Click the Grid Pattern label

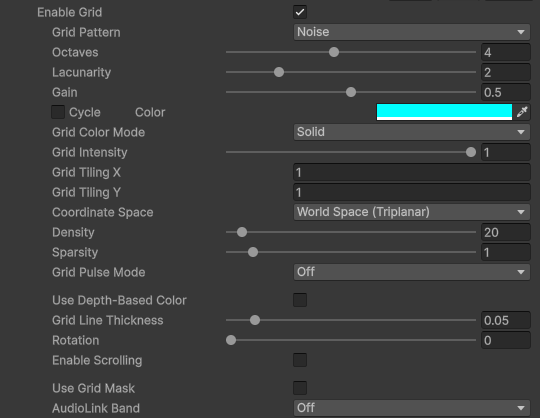pyautogui.click(x=86, y=32)
